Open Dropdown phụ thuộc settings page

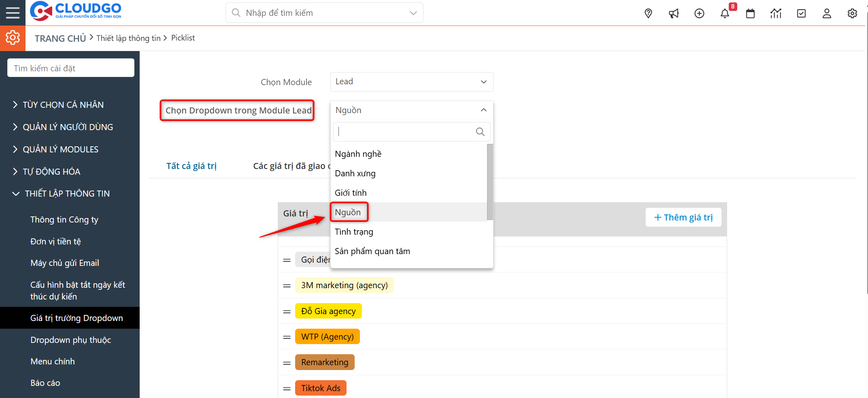point(70,340)
